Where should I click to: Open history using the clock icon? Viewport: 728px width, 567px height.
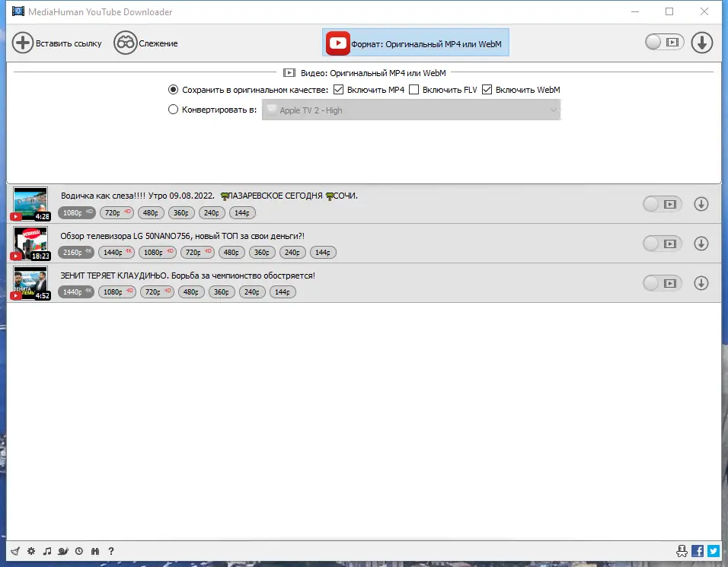(78, 551)
